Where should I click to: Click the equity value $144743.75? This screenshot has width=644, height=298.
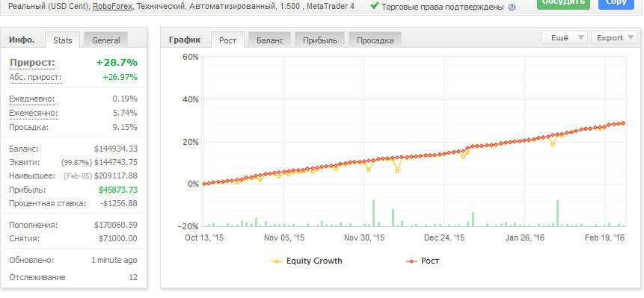(116, 162)
